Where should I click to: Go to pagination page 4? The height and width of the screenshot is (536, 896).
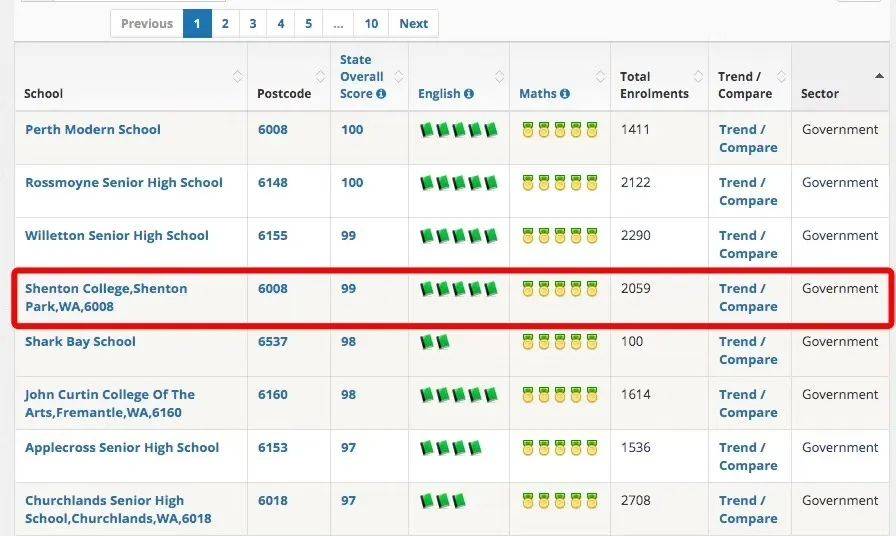(x=281, y=23)
